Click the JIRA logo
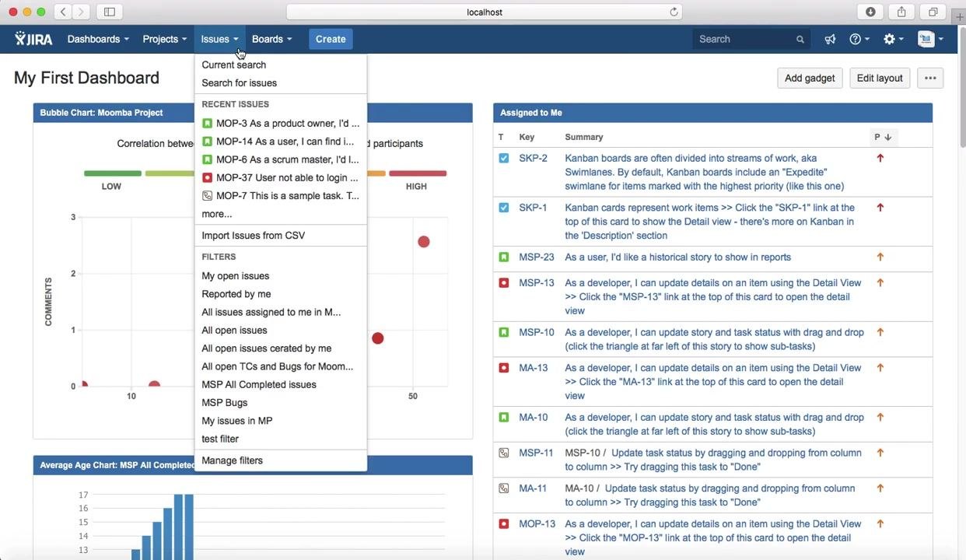This screenshot has height=560, width=966. [33, 39]
